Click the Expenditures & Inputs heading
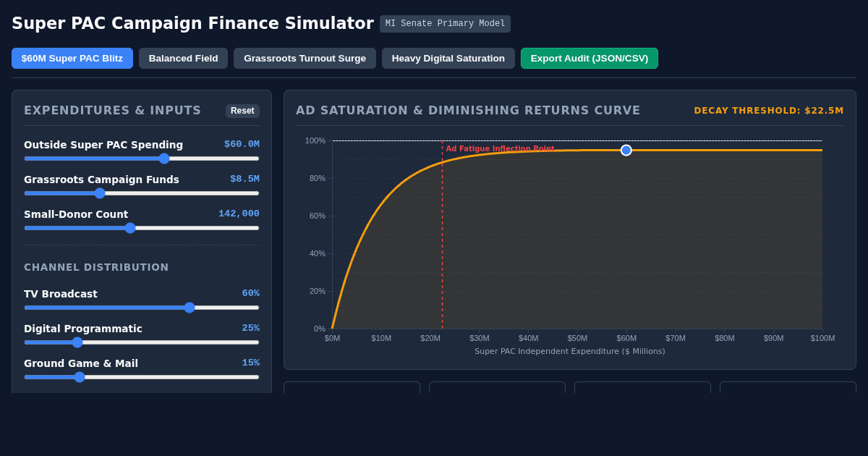Viewport: 868px width, 456px height. pyautogui.click(x=113, y=111)
